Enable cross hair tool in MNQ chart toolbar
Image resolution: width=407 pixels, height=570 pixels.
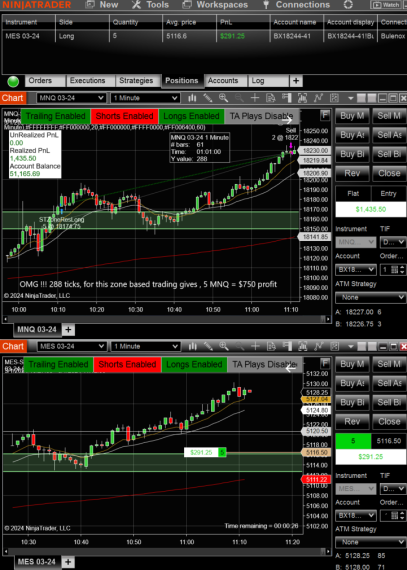(255, 98)
